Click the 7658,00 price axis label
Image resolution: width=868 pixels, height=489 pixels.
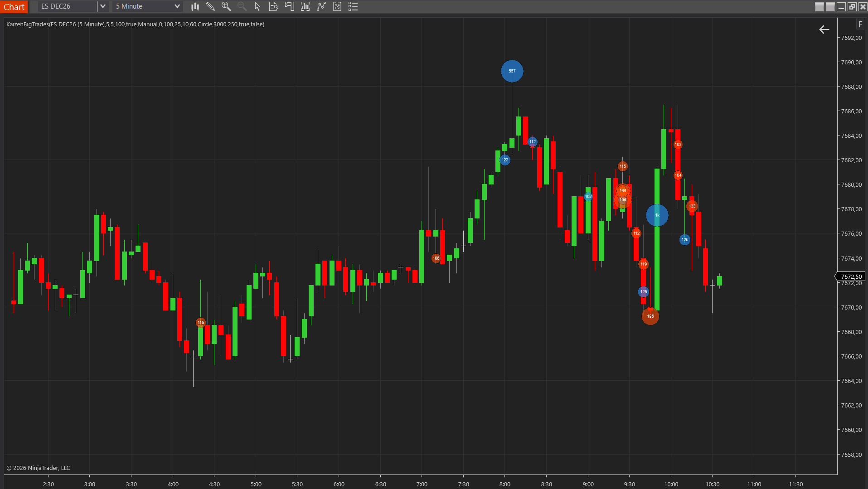(852, 455)
